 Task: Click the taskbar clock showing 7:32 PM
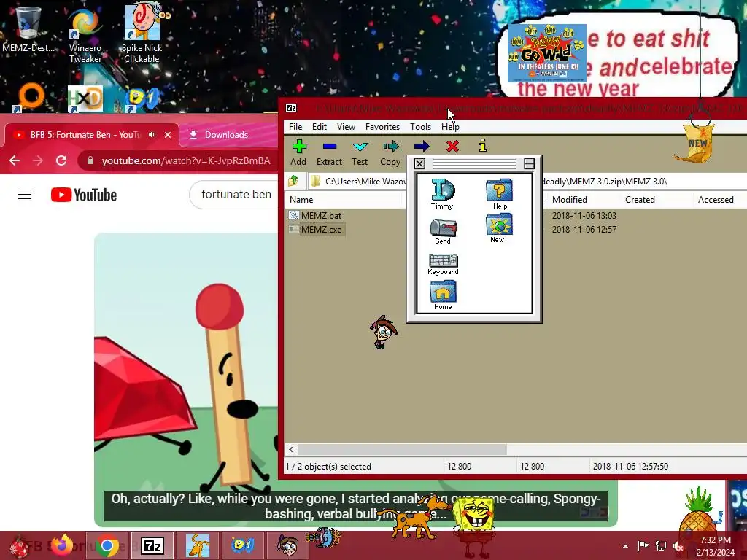tap(715, 545)
